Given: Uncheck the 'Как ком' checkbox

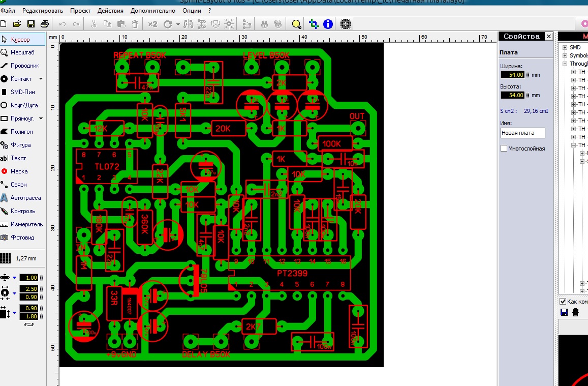Looking at the screenshot, I should point(563,302).
